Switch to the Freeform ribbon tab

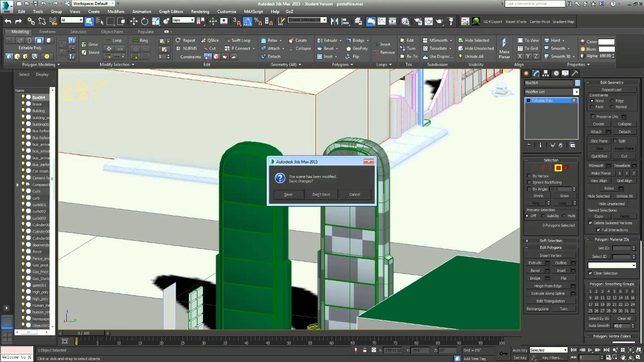[x=47, y=32]
